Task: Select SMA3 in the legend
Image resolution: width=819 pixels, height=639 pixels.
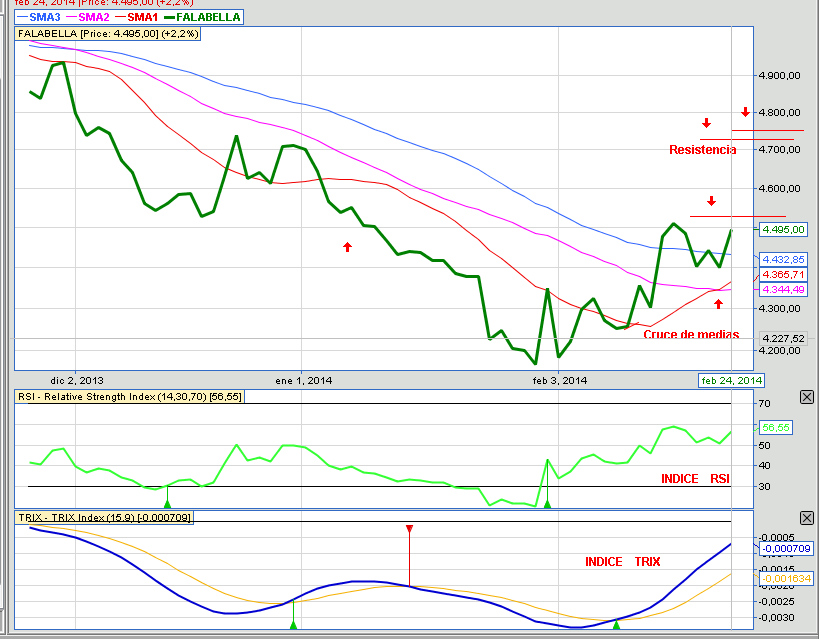Action: [39, 17]
